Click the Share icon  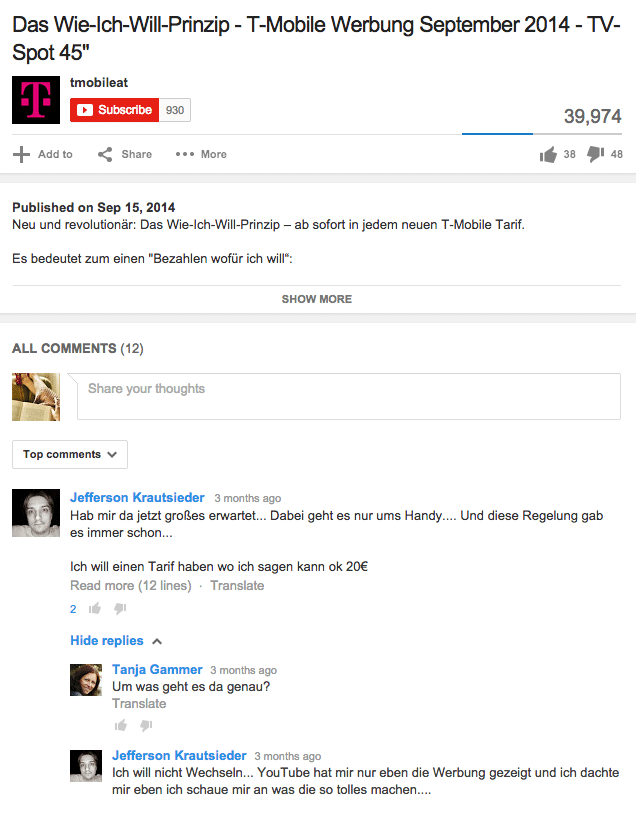(105, 155)
